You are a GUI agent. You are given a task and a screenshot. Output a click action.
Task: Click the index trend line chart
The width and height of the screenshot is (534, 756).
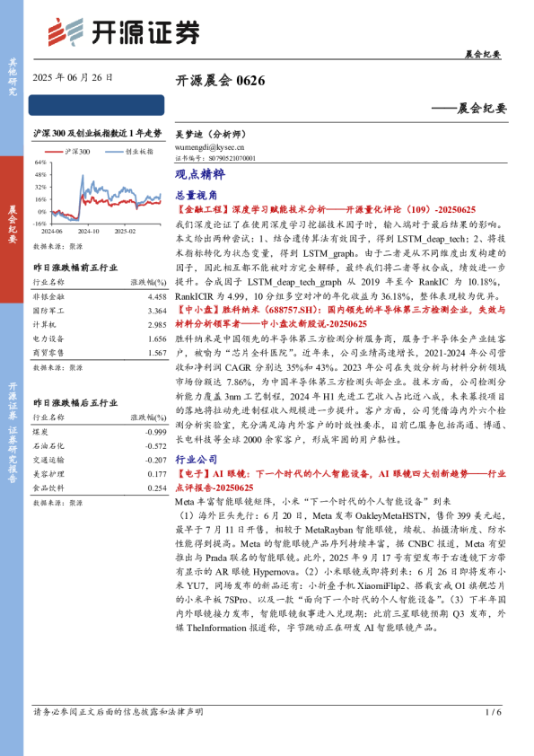pos(99,197)
